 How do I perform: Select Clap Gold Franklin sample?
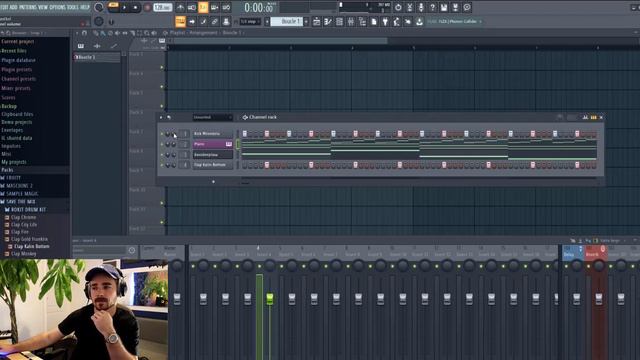[x=29, y=239]
